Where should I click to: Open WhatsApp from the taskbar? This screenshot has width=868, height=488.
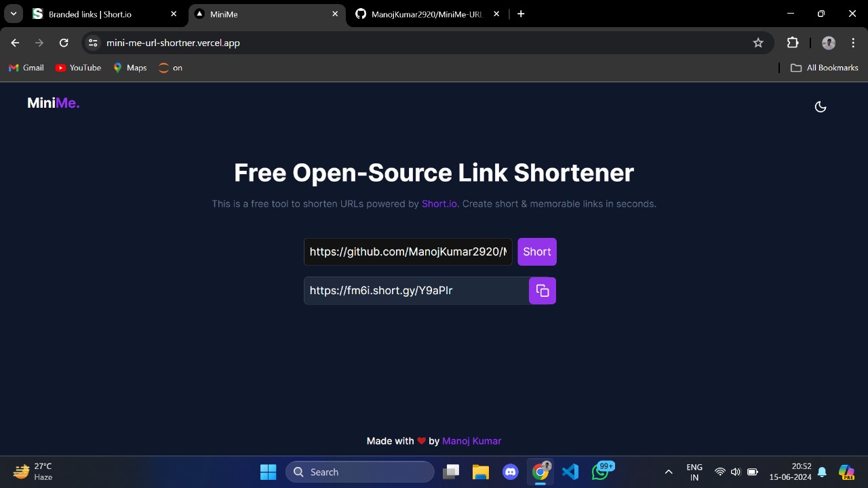pyautogui.click(x=600, y=472)
